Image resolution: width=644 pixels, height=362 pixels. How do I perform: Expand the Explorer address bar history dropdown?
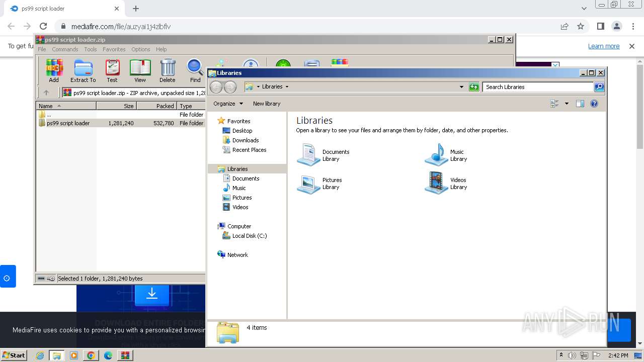tap(461, 87)
